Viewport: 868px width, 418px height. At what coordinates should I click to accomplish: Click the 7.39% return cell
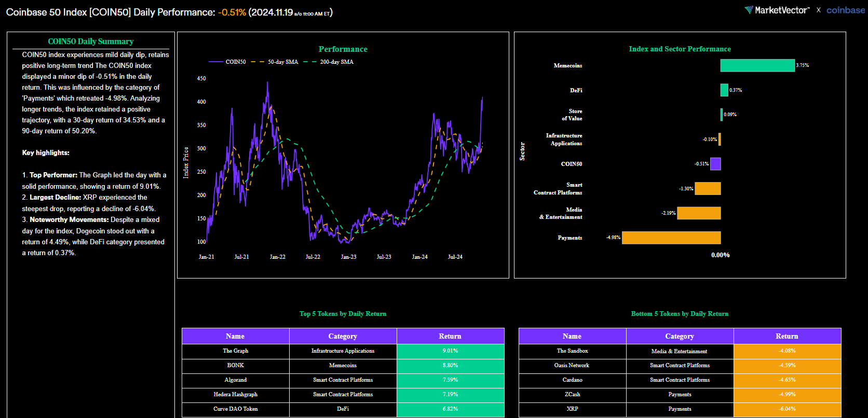point(450,380)
